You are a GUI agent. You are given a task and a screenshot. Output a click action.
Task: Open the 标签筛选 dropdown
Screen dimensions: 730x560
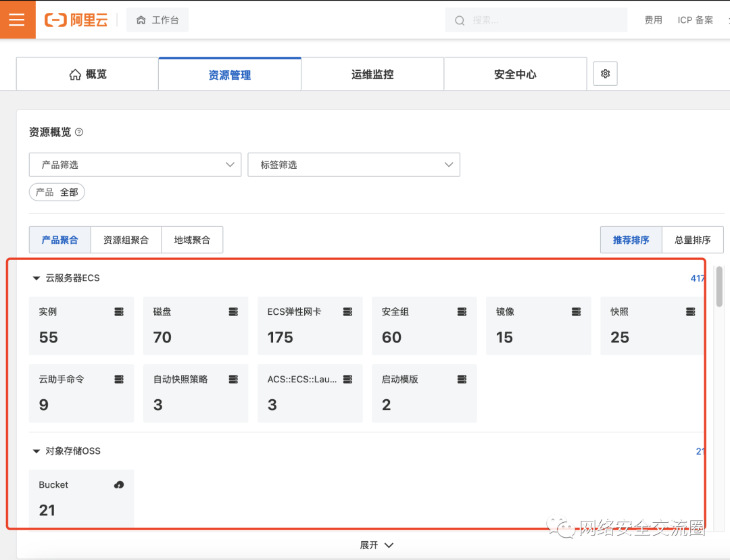(x=354, y=165)
